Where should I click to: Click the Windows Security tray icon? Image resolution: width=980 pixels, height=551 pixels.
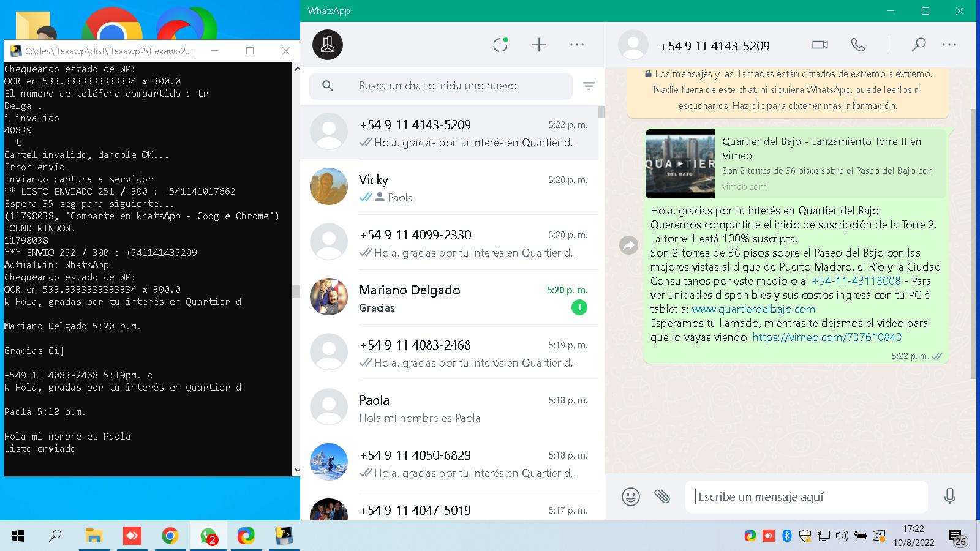805,536
